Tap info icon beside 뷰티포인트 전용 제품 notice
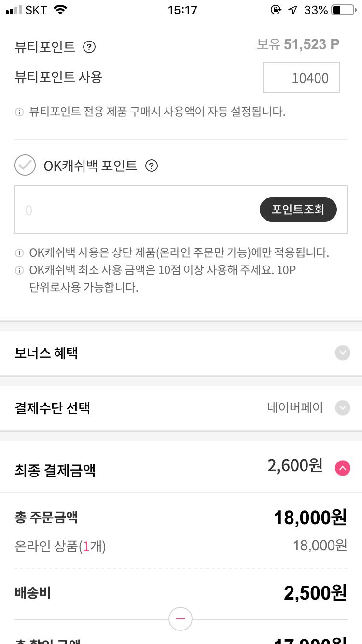 coord(19,112)
